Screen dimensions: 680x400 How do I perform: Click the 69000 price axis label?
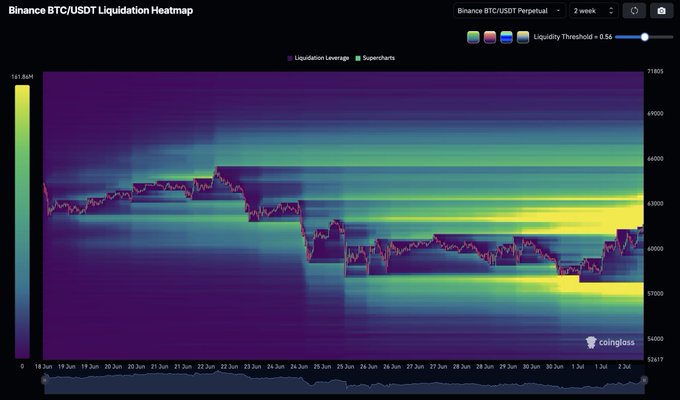pos(655,113)
